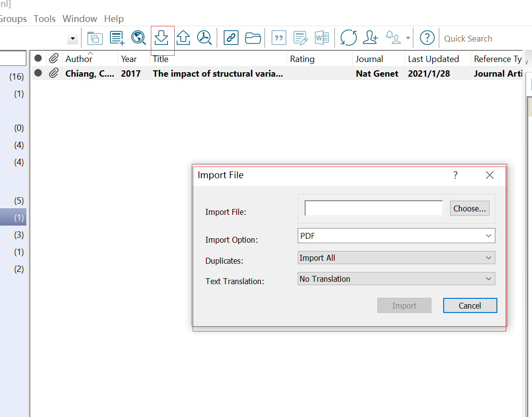
Task: Open the PDF viewer toolbar icon
Action: [x=205, y=38]
